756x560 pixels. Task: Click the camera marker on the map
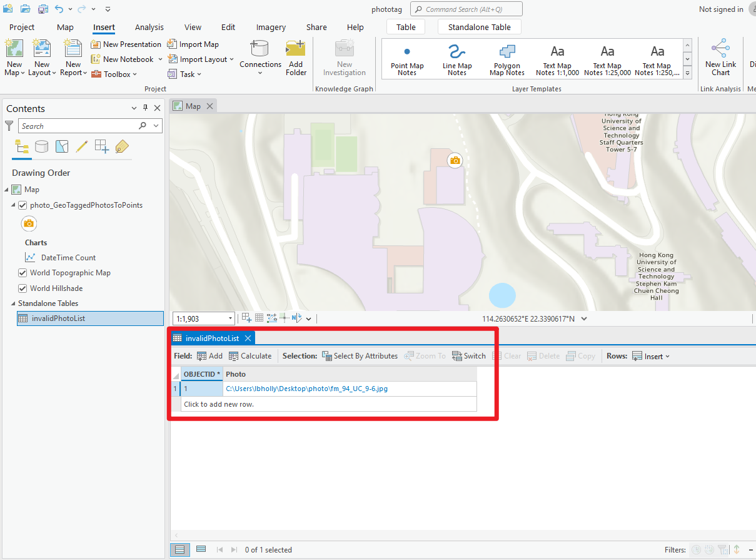pyautogui.click(x=455, y=160)
